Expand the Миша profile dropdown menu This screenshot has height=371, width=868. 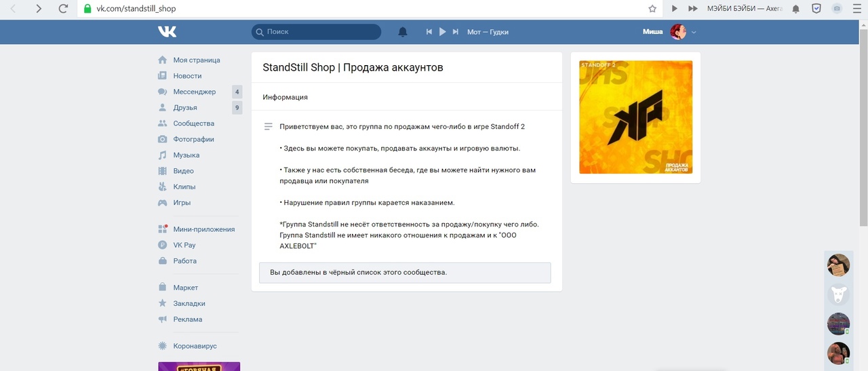(x=693, y=32)
